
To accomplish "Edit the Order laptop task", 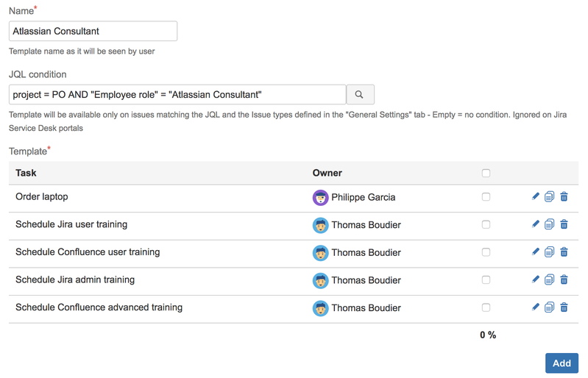I will (535, 196).
